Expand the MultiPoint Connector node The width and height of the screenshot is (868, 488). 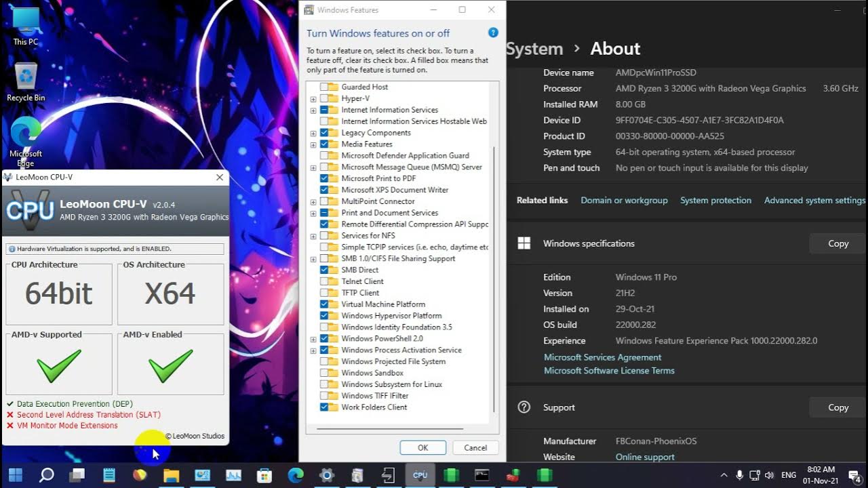[313, 202]
